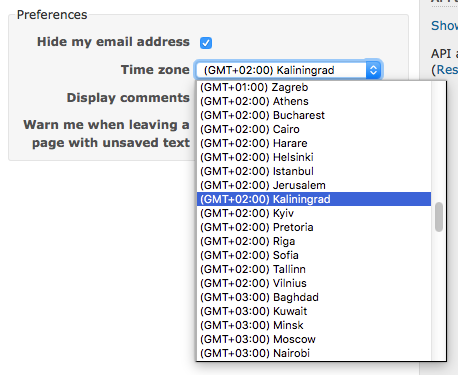The height and width of the screenshot is (375, 458).
Task: Pick (GMT+02:00) Bucharest option
Action: pos(314,115)
